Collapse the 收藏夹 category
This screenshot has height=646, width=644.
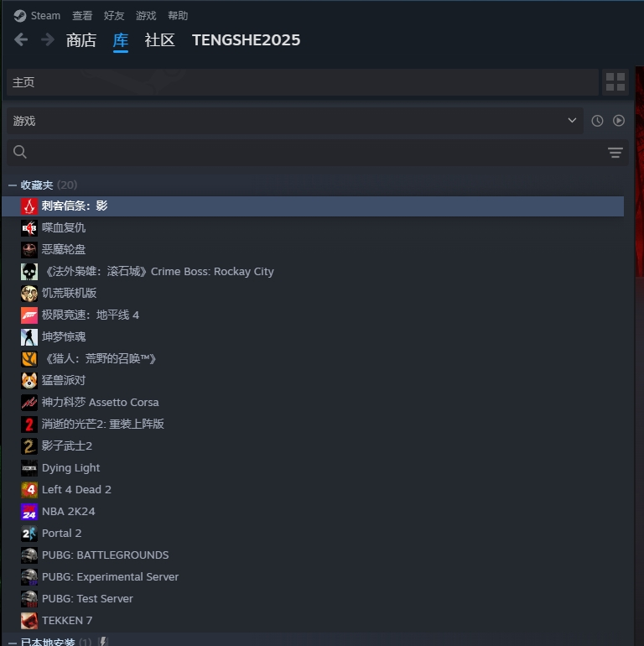[13, 185]
